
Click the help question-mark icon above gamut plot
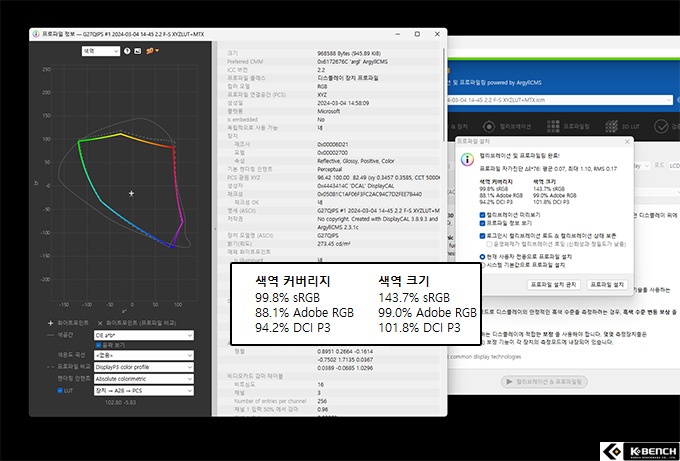click(x=127, y=51)
